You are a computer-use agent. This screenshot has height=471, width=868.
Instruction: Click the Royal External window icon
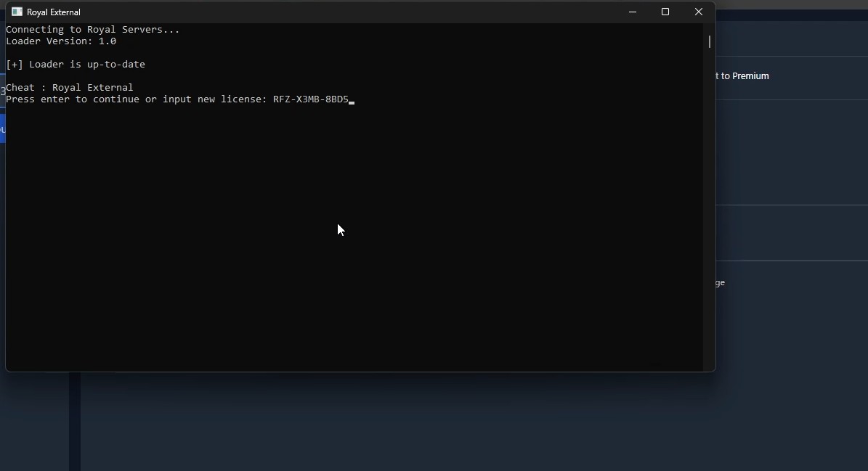(x=17, y=12)
